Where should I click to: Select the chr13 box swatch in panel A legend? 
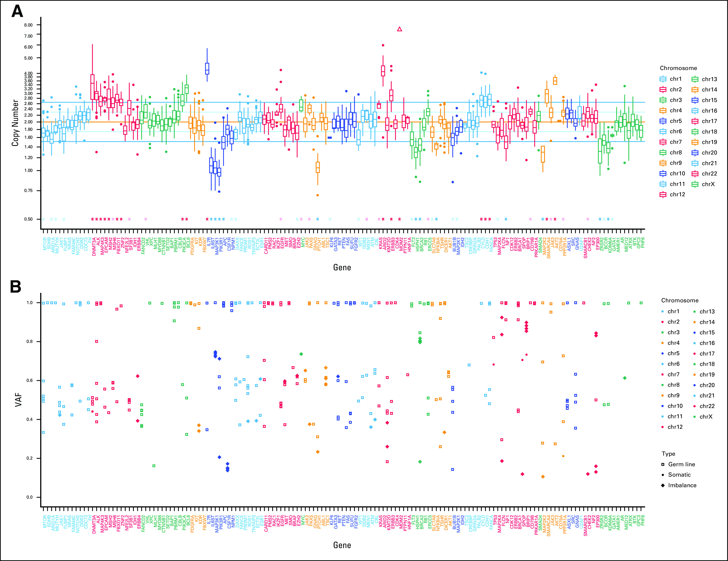click(x=695, y=79)
